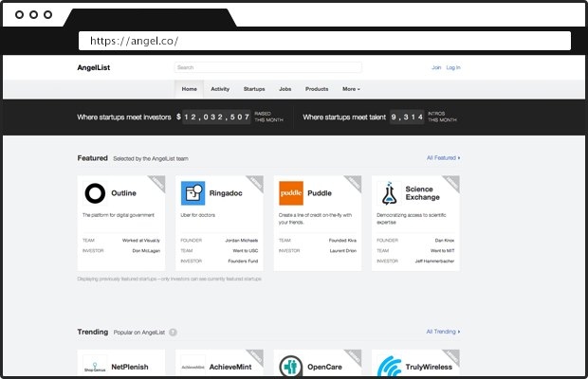
Task: Open the TrulyWireless startup title
Action: pyautogui.click(x=429, y=367)
